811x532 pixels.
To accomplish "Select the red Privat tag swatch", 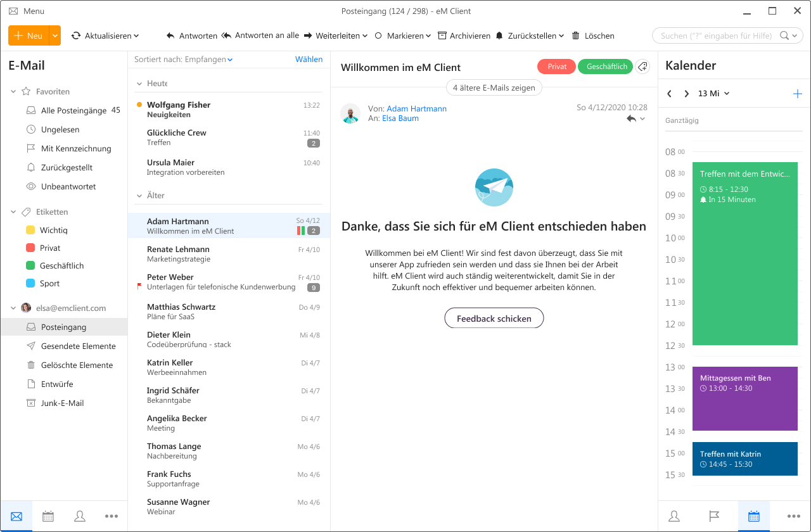I will click(30, 248).
